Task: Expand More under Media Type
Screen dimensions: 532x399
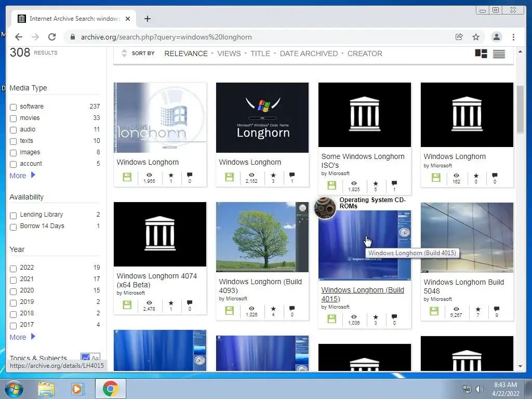Action: click(22, 176)
